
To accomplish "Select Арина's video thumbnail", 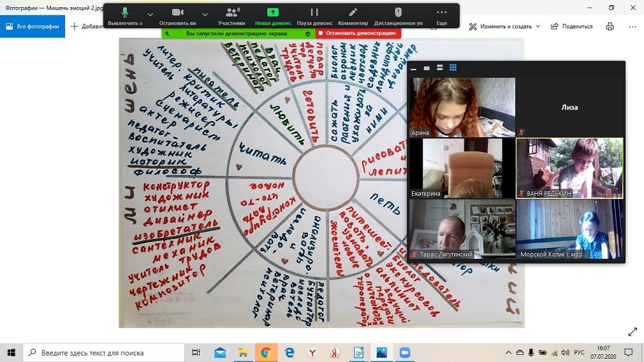I will click(462, 107).
